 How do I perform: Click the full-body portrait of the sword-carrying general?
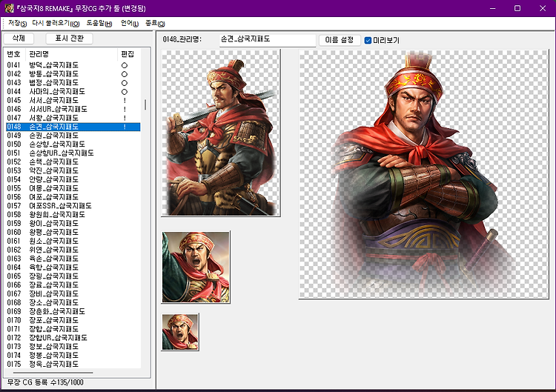pyautogui.click(x=221, y=133)
